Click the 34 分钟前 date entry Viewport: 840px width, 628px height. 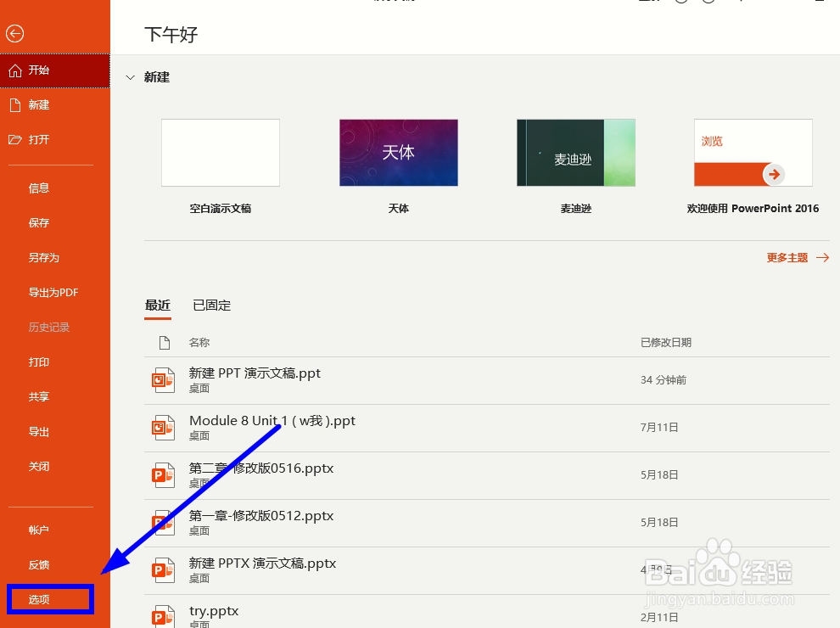click(x=664, y=380)
